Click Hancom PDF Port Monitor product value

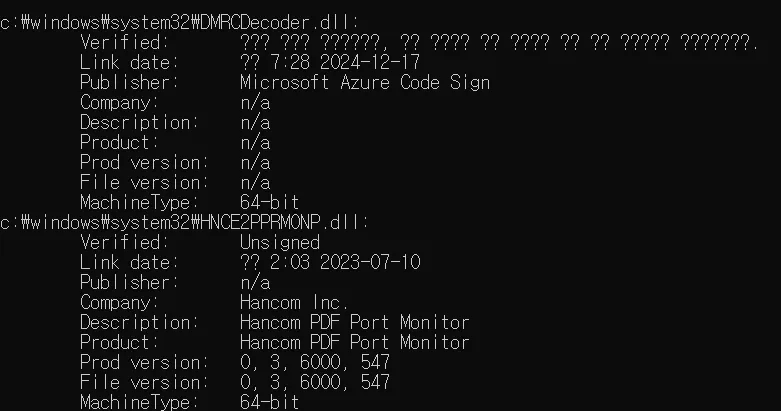point(355,342)
